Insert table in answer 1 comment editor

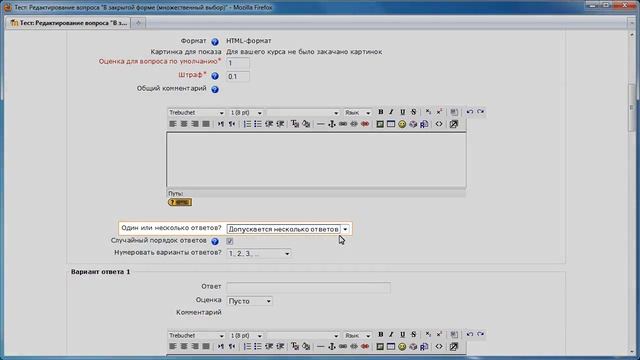coord(391,347)
